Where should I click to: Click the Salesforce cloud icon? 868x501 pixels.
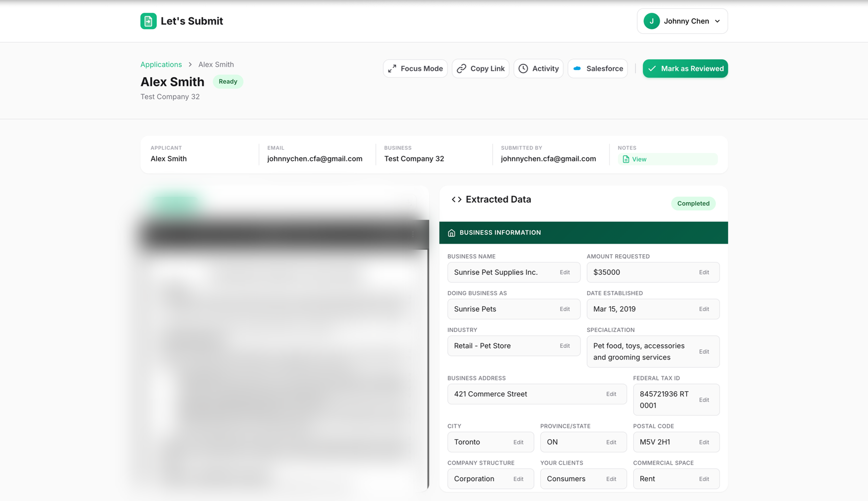tap(577, 68)
